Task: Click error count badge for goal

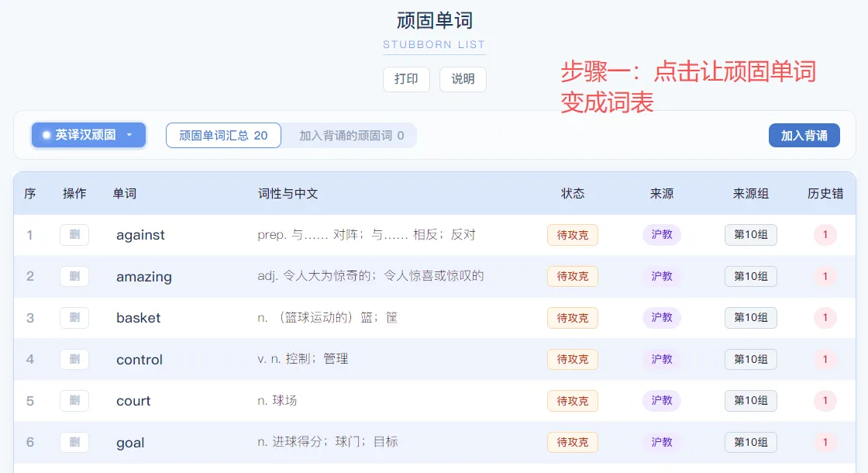Action: pos(825,443)
